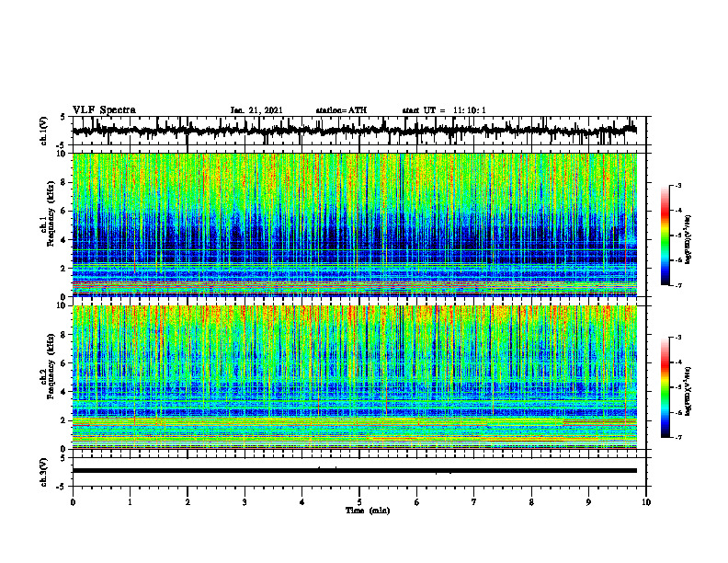
Task: Click time axis tick label '10'
Action: click(646, 502)
